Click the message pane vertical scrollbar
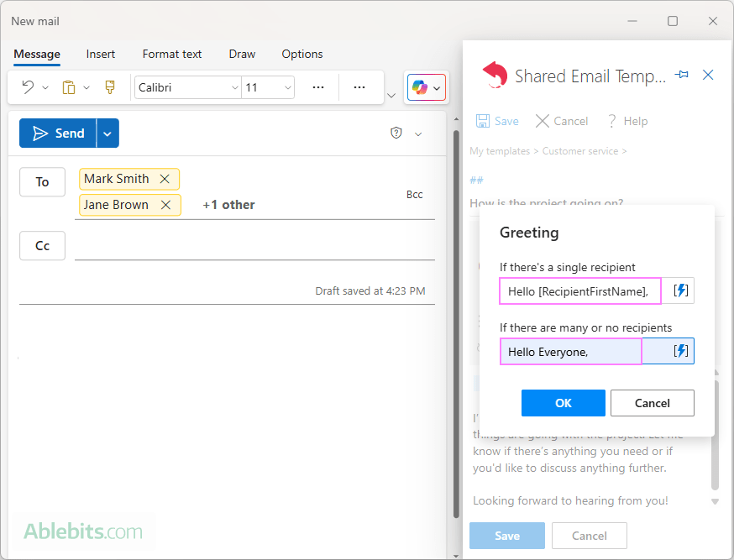Screen dimensions: 734x560 (456, 324)
